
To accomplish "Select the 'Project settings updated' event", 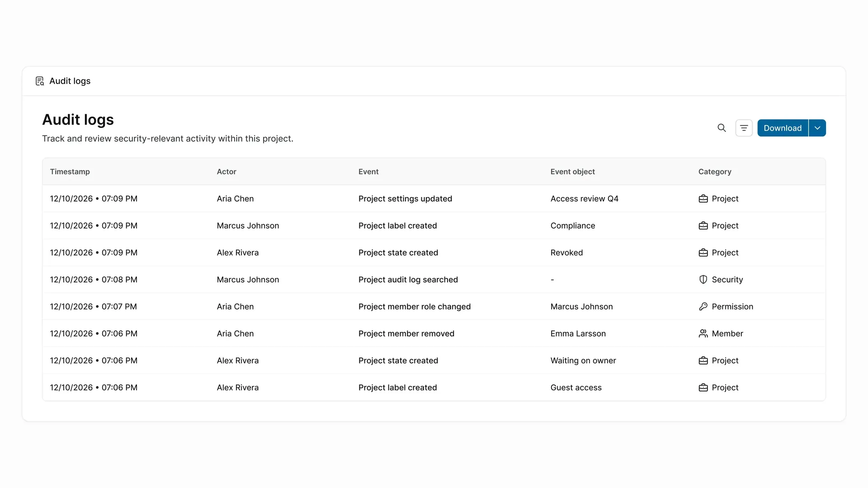I will coord(405,199).
